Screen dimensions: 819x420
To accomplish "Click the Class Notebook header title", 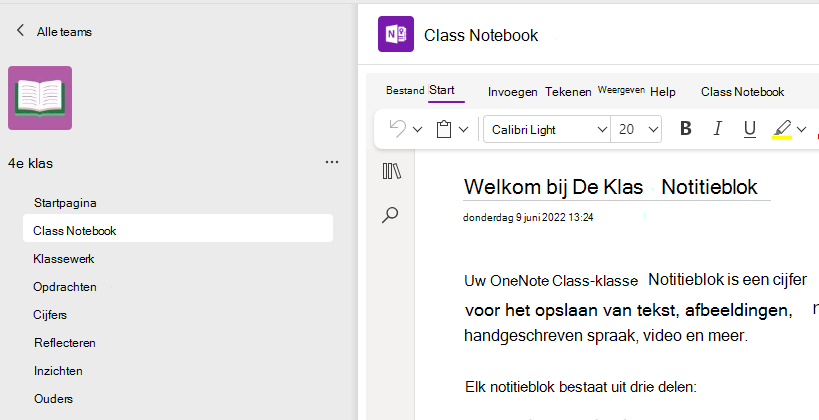I will pos(481,35).
